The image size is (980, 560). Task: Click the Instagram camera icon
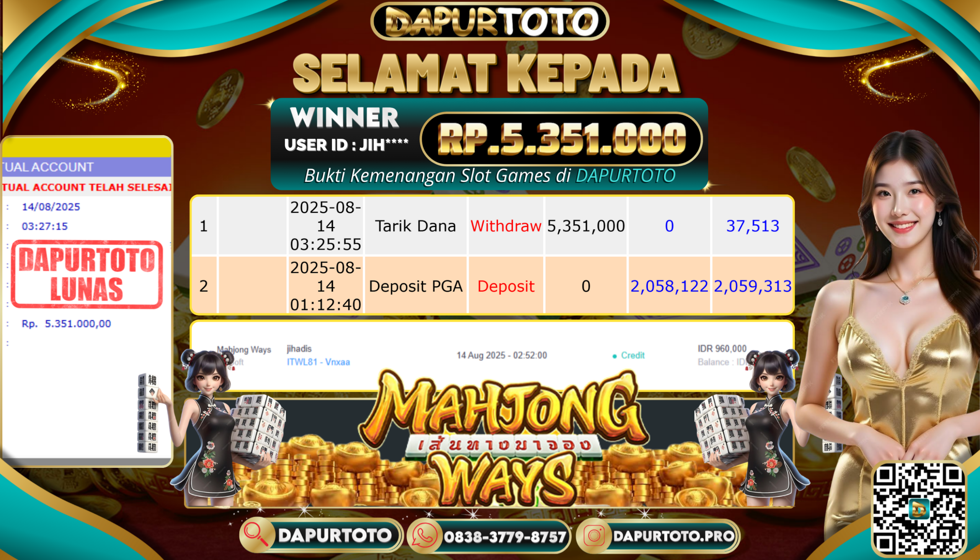(x=594, y=536)
